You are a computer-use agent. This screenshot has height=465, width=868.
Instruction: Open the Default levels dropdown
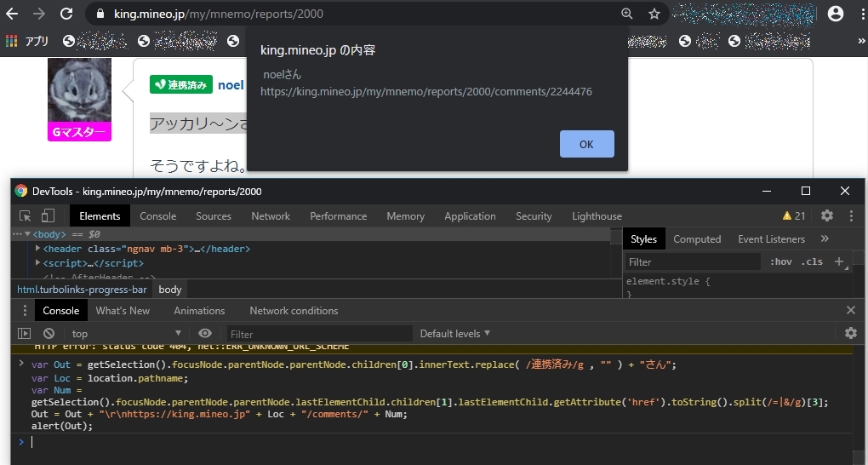[x=455, y=334]
